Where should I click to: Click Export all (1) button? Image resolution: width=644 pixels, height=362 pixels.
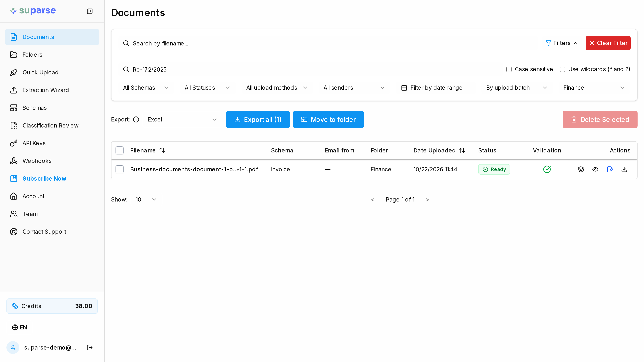(x=258, y=119)
